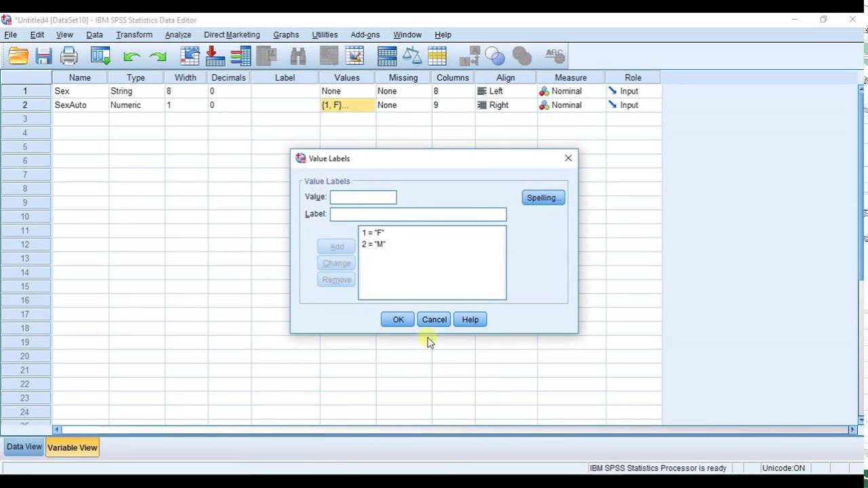
Task: Select the 2 = "M" list entry
Action: click(x=374, y=244)
